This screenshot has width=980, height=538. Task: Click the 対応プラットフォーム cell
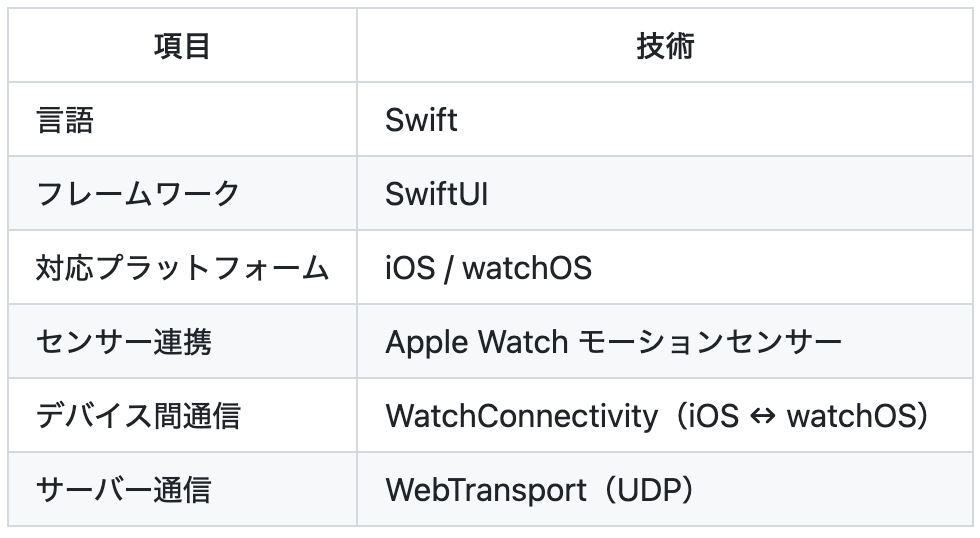(x=182, y=268)
